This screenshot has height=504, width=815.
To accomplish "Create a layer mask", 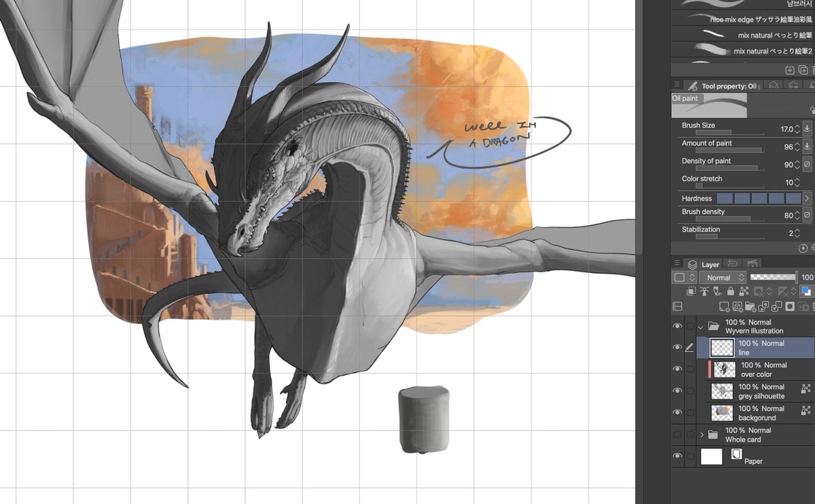I will point(790,307).
